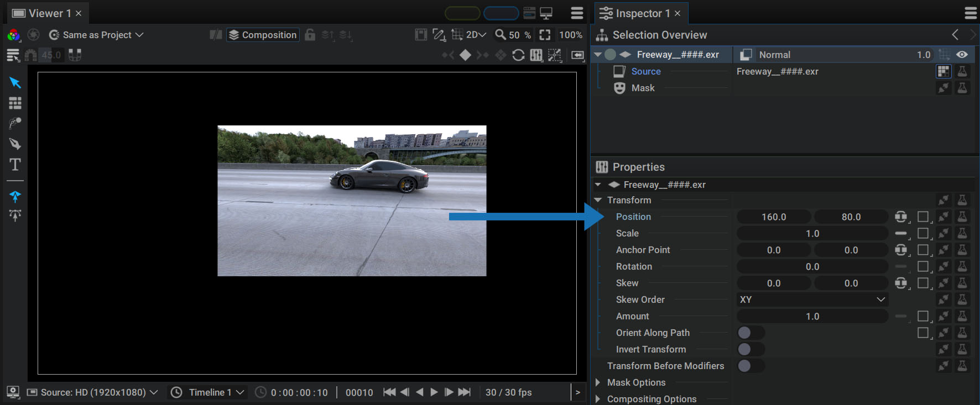
Task: Click the layer opacity value 1.0
Action: pyautogui.click(x=924, y=55)
